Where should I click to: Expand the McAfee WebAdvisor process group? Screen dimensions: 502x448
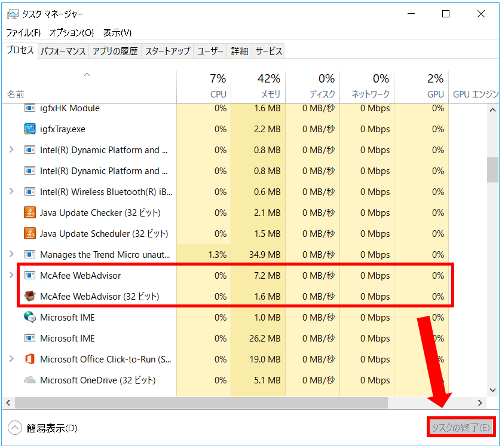11,275
